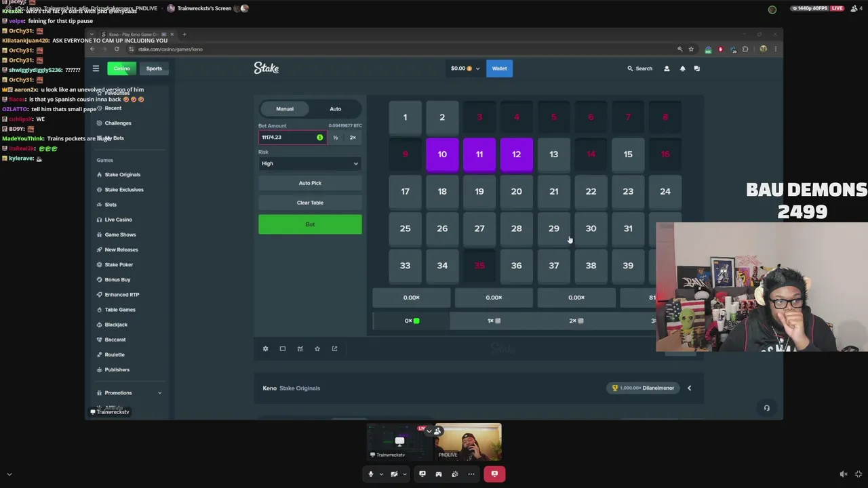Bookmark this page with the star
This screenshot has height=488, width=868.
point(691,49)
